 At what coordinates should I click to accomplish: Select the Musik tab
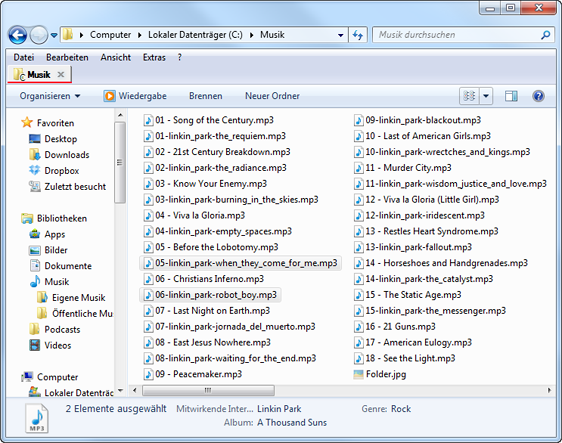click(x=39, y=75)
